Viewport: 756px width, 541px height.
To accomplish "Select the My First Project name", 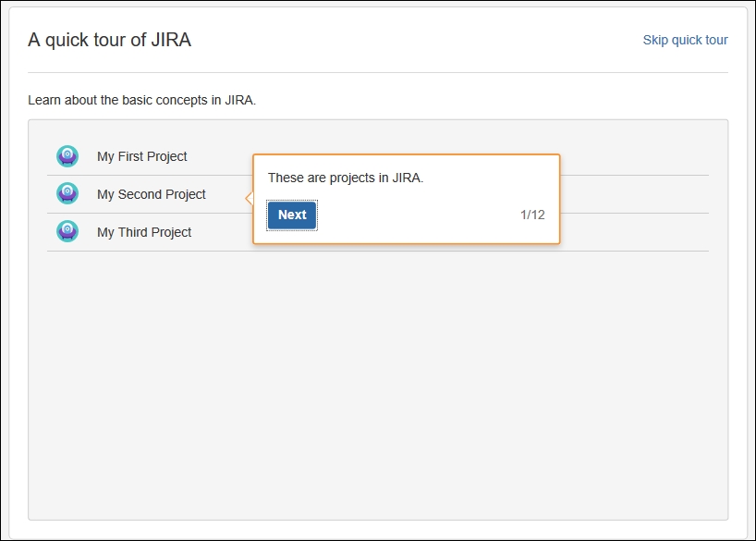I will click(141, 156).
